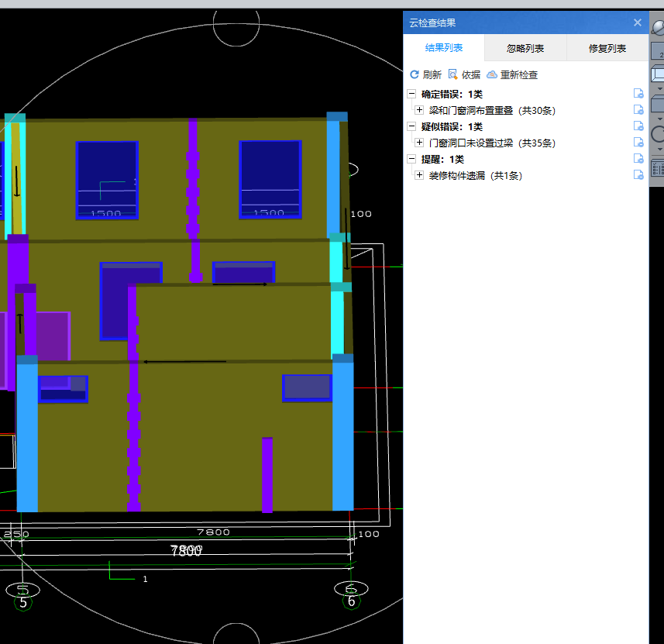Click the ignore icon on the 提醒 row
This screenshot has height=644, width=664.
[x=638, y=158]
